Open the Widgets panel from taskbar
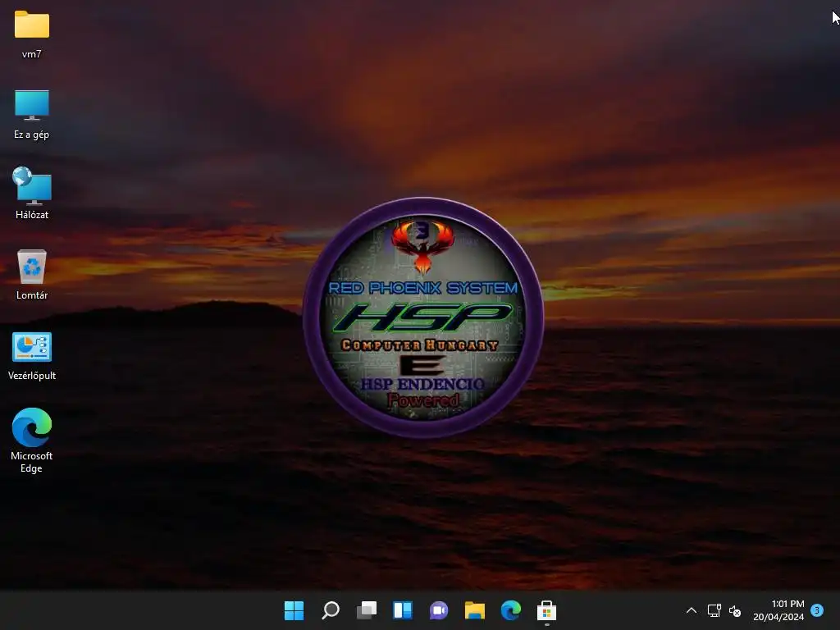This screenshot has height=630, width=840. tap(403, 610)
